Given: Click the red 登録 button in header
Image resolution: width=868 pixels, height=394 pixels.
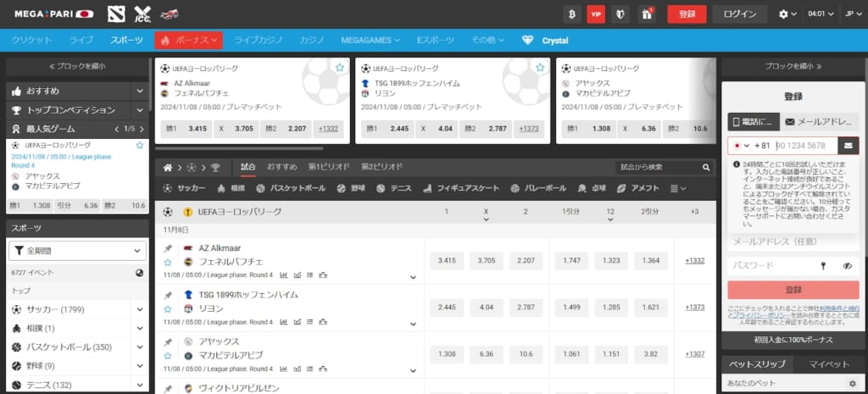Looking at the screenshot, I should tap(687, 14).
